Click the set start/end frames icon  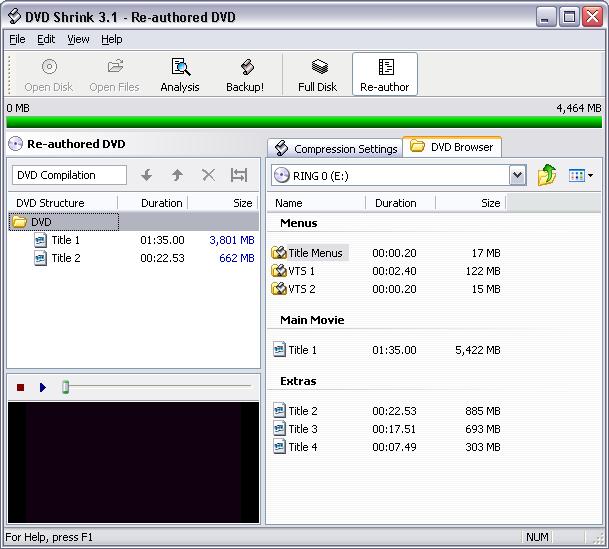pos(239,175)
